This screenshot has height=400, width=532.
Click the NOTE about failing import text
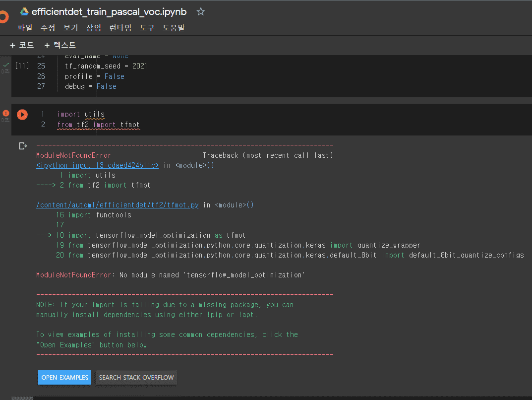pyautogui.click(x=165, y=310)
